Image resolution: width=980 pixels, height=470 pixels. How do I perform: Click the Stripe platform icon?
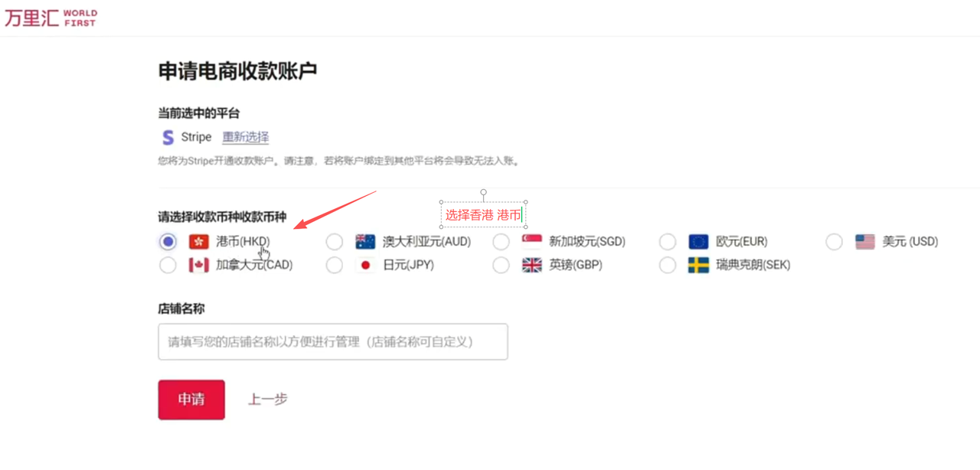(168, 138)
